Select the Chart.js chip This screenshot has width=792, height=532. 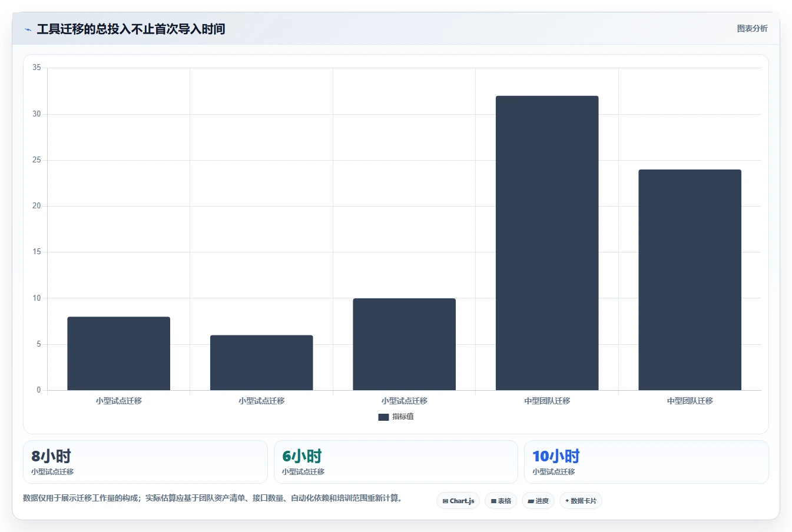pos(458,501)
